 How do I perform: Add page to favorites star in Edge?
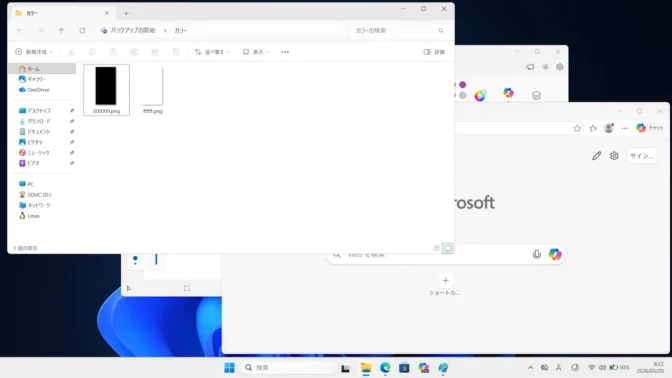[x=577, y=128]
